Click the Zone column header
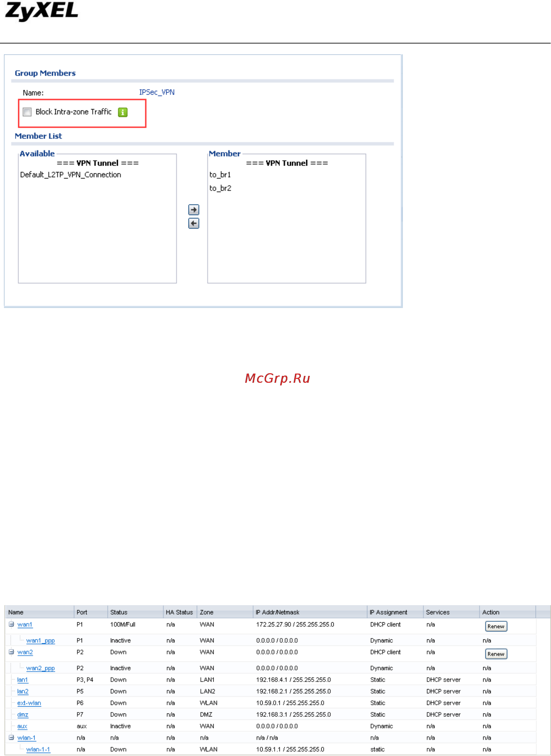 click(225, 612)
